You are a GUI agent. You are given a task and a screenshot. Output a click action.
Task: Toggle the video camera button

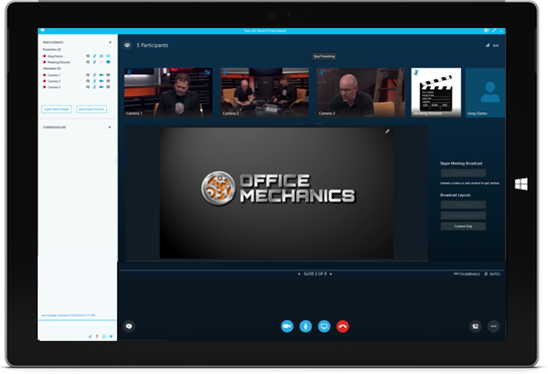coord(287,326)
